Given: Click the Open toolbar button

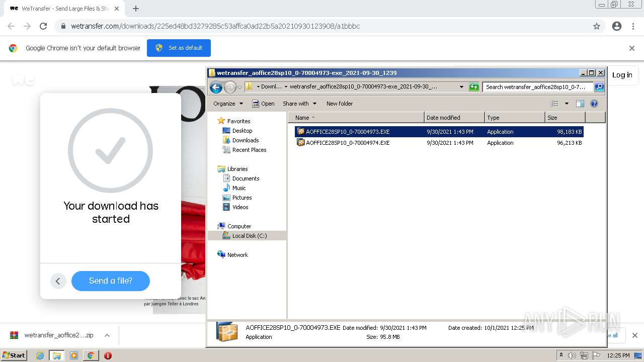Looking at the screenshot, I should [x=263, y=104].
